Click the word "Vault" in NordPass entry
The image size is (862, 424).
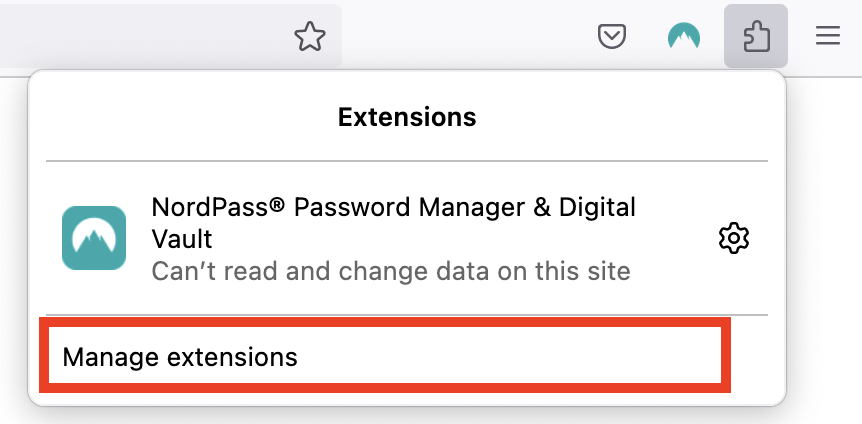(181, 239)
